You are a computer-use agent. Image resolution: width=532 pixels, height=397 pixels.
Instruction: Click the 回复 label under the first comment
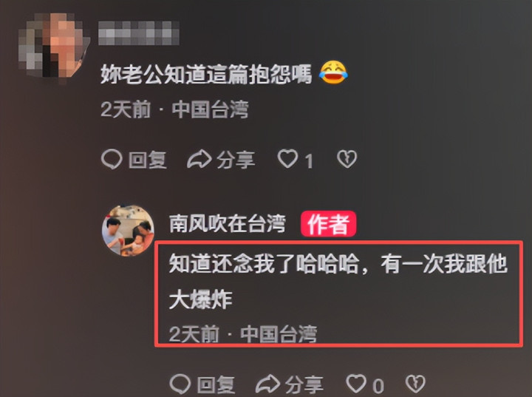click(148, 160)
